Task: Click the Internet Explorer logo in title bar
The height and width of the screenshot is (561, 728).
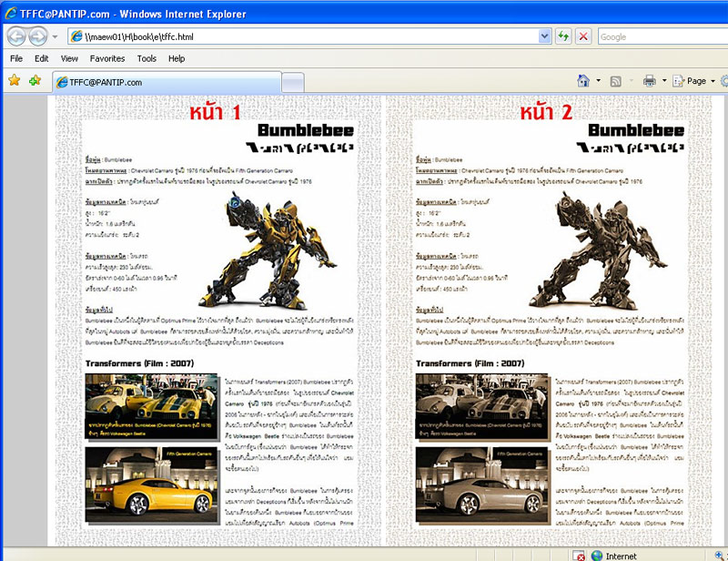Action: click(x=11, y=14)
